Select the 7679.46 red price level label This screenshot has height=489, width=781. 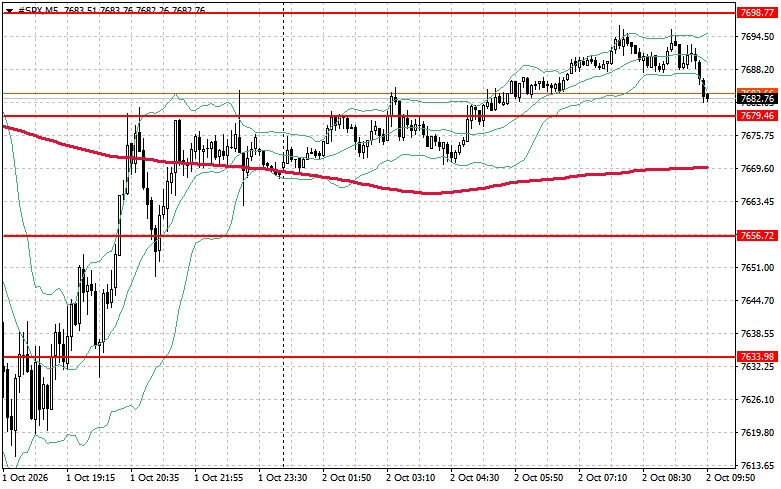(757, 116)
